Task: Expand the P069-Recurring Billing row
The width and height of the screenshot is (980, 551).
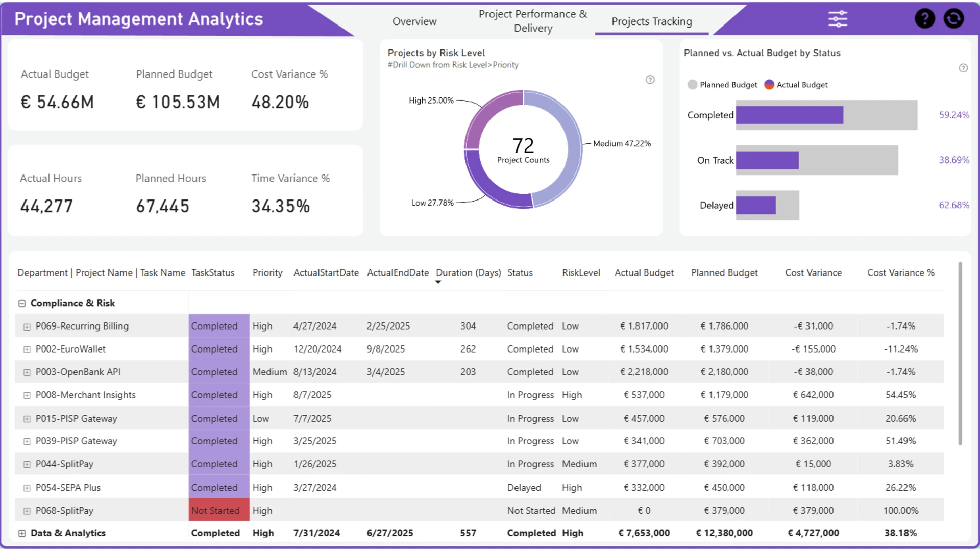Action: (x=27, y=327)
